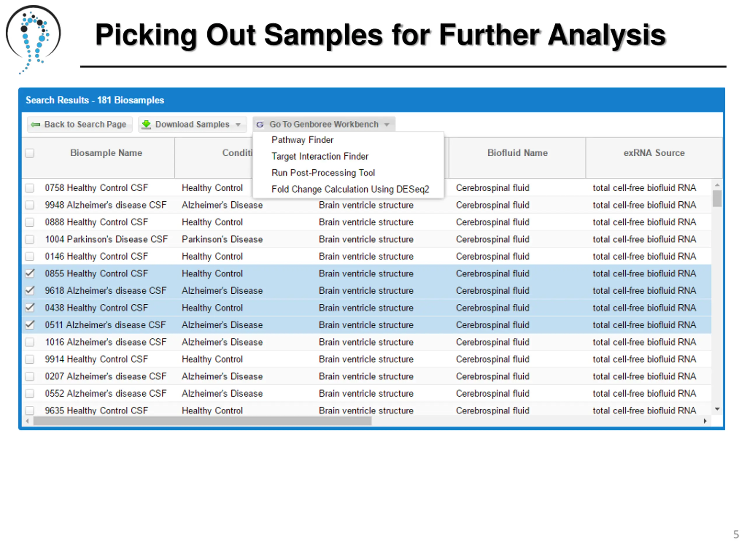This screenshot has width=747, height=560.
Task: Click the '0758 Healthy Control CSF' name cell
Action: point(96,188)
